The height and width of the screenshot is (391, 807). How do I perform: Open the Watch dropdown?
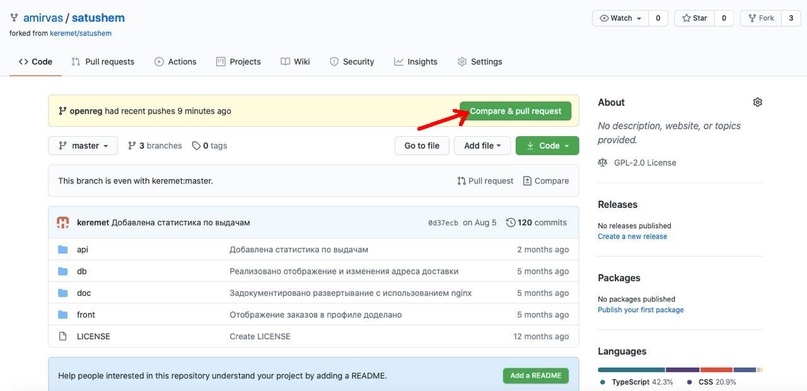tap(621, 18)
